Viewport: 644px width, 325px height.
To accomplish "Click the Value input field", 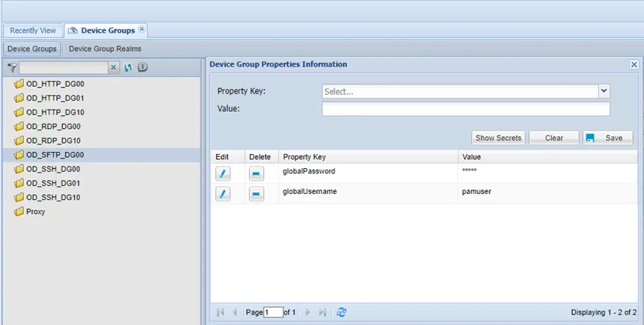I will tap(466, 109).
